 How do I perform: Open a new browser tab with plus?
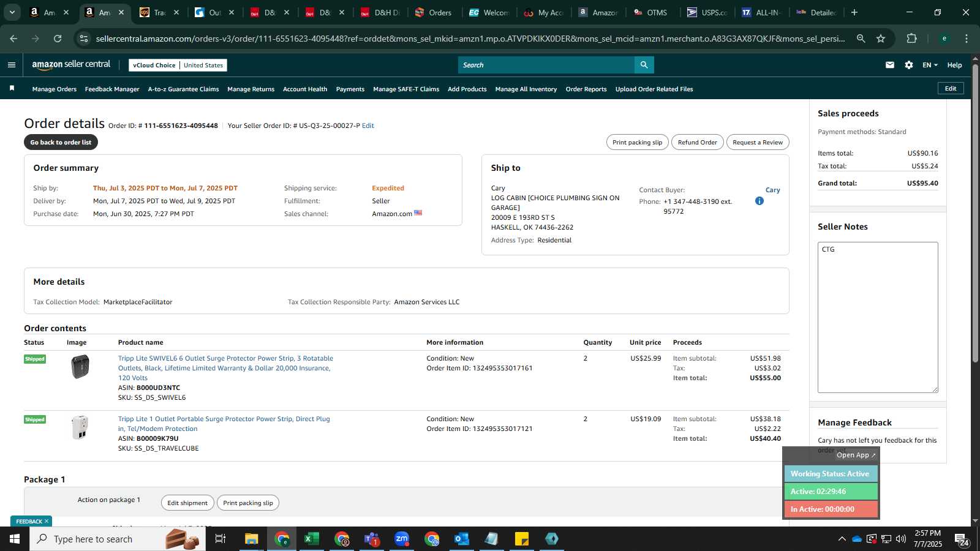(x=854, y=12)
